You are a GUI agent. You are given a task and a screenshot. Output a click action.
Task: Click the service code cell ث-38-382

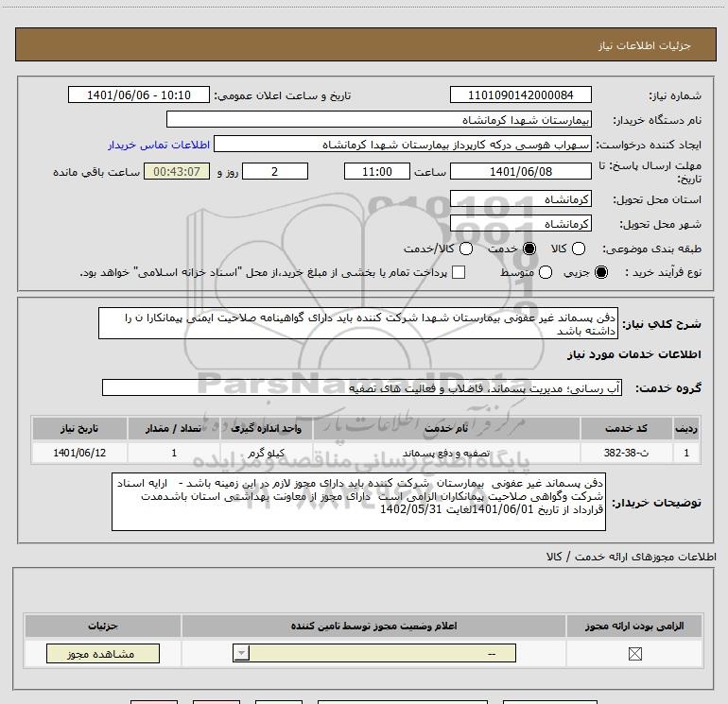[626, 453]
